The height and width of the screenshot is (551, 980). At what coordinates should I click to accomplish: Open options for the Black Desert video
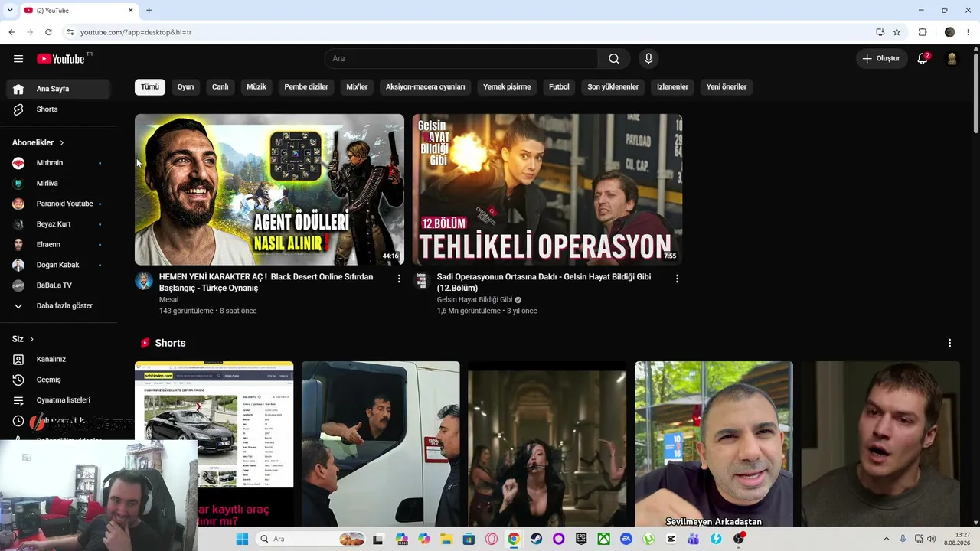coord(399,279)
